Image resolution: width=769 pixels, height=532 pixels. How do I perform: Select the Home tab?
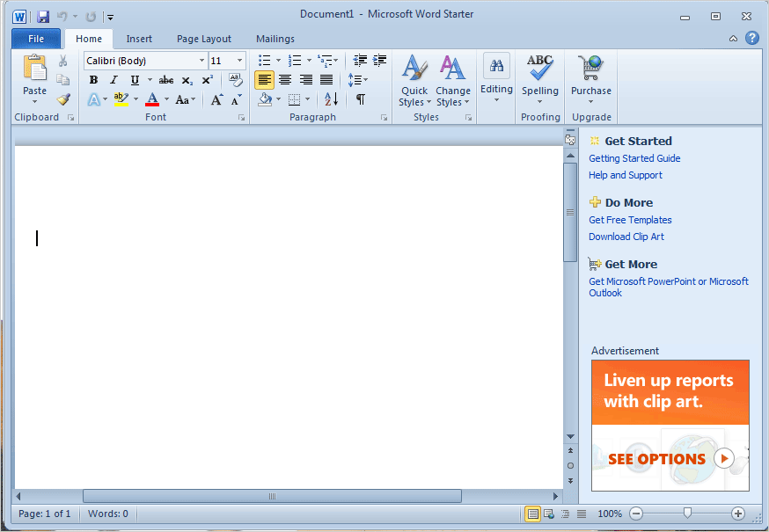[89, 39]
